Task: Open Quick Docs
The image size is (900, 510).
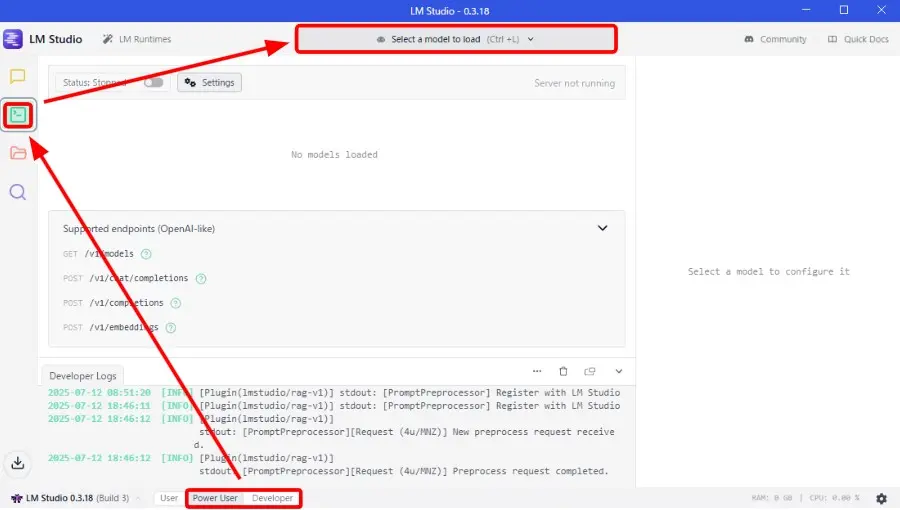Action: [x=858, y=39]
